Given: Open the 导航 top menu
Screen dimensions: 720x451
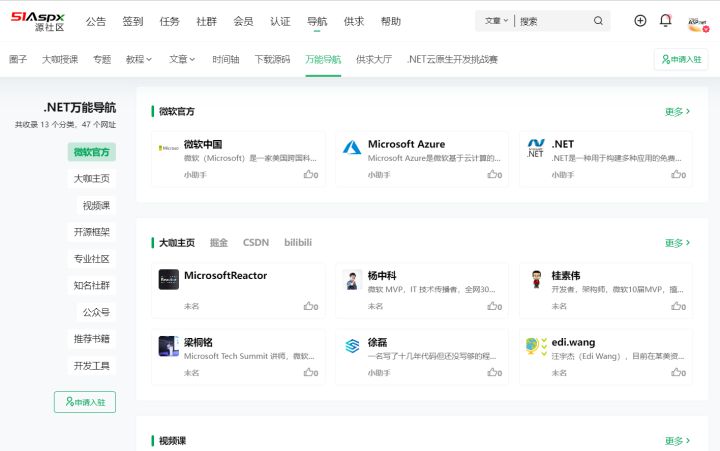Looking at the screenshot, I should [317, 22].
